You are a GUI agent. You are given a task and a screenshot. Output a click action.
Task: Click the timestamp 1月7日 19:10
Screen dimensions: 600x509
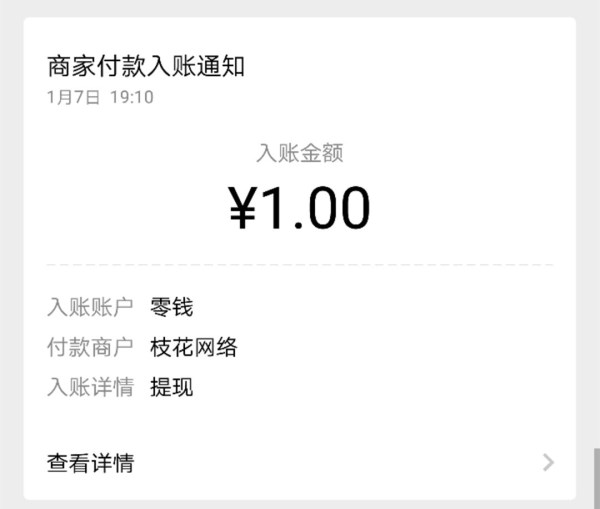100,97
